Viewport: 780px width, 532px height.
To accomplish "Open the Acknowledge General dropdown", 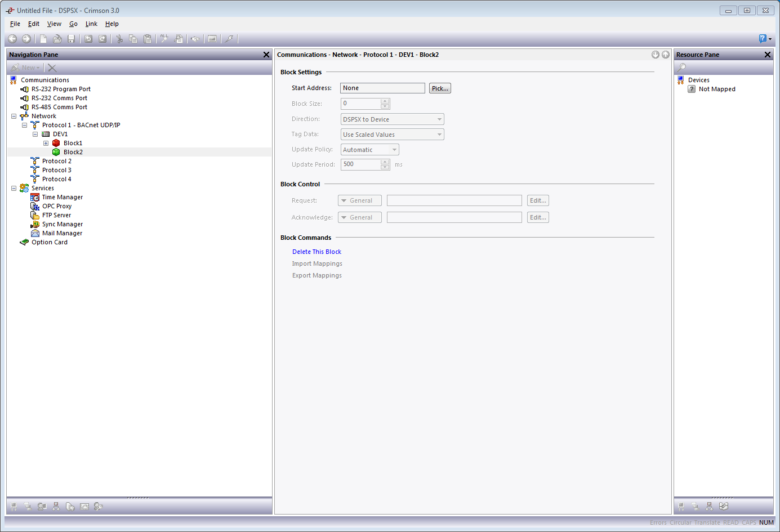I will click(x=360, y=217).
